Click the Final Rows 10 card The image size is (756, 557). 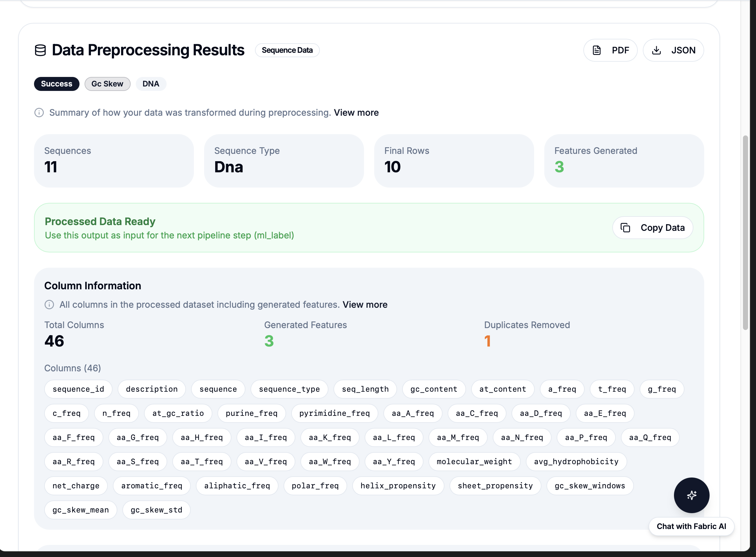point(454,161)
